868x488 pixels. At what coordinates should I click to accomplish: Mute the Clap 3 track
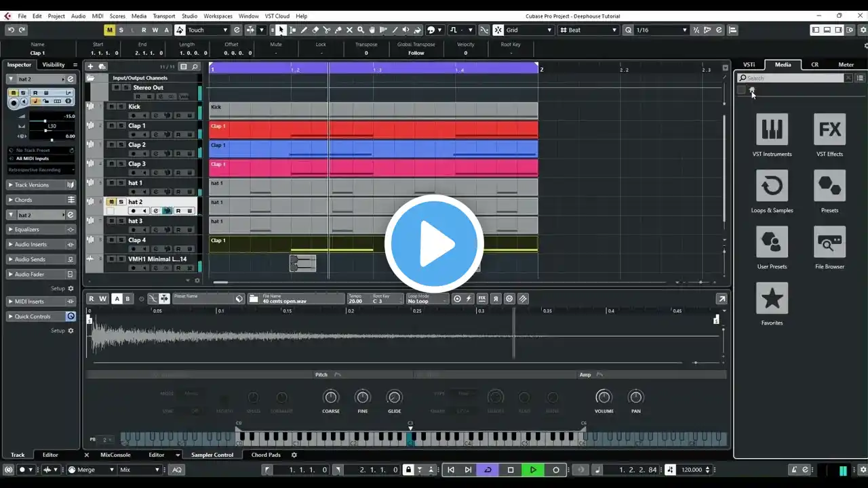113,163
